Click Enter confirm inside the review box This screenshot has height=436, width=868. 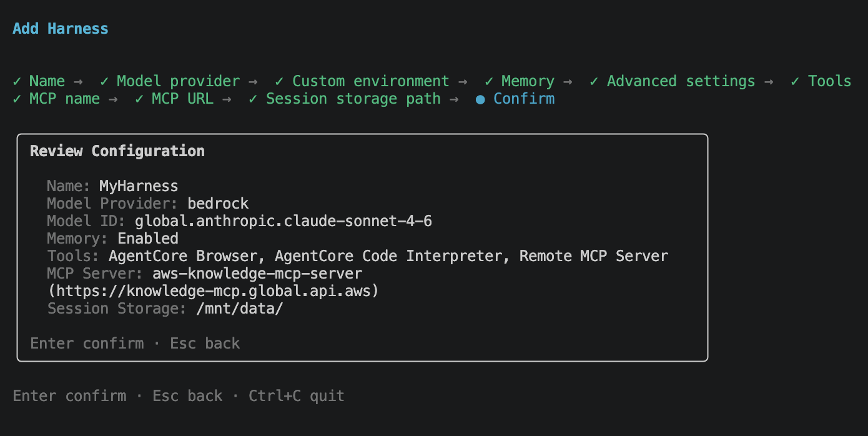pyautogui.click(x=87, y=344)
